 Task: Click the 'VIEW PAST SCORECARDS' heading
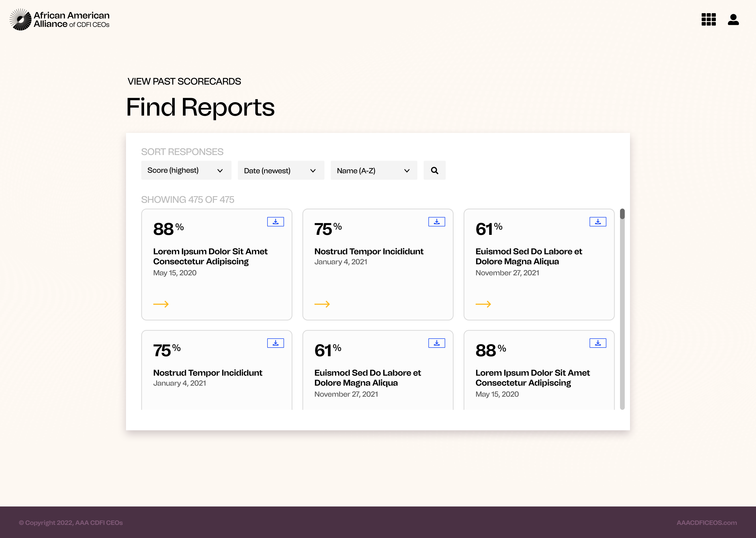coord(184,81)
